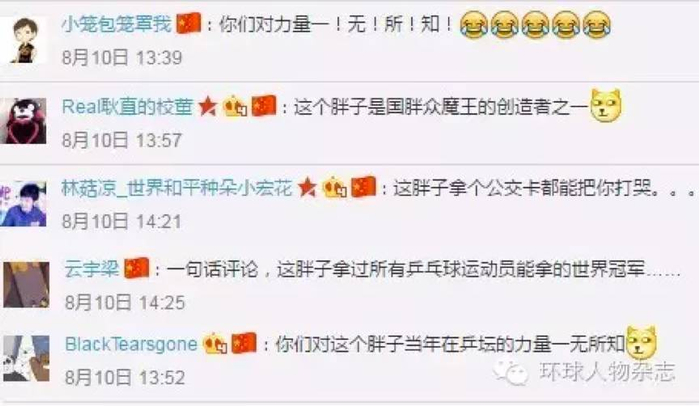Click the China flag icon after 云宇梁

pos(137,268)
